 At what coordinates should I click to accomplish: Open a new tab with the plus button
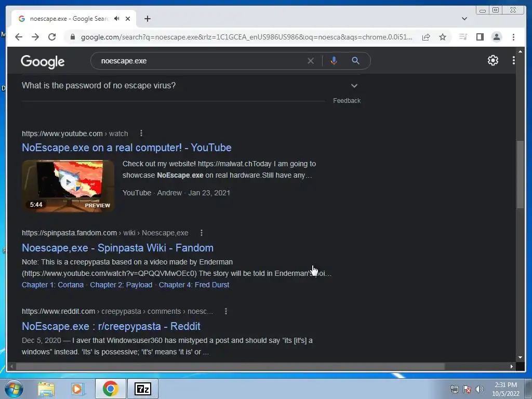147,19
